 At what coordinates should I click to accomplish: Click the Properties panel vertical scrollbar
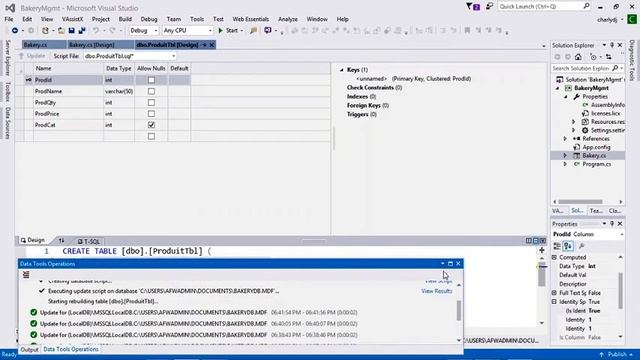(620, 291)
